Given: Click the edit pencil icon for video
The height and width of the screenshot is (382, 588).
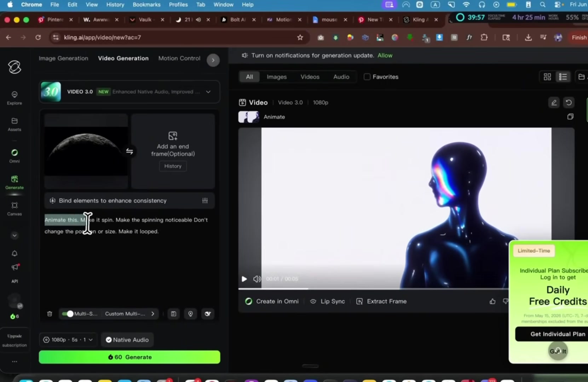Looking at the screenshot, I should [x=554, y=103].
